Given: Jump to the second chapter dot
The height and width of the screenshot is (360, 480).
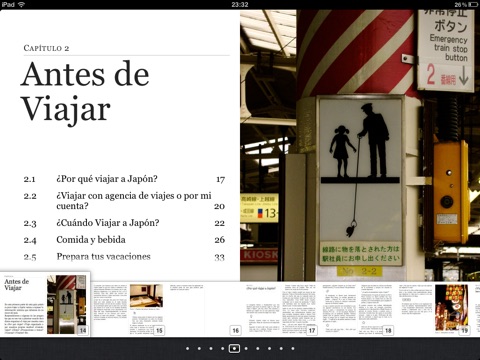Looking at the screenshot, I should tap(199, 348).
